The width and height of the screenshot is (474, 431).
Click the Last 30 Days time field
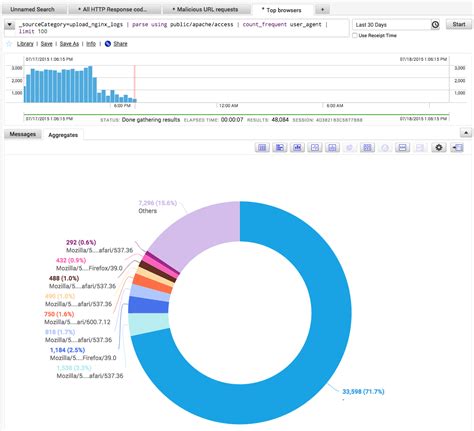392,25
